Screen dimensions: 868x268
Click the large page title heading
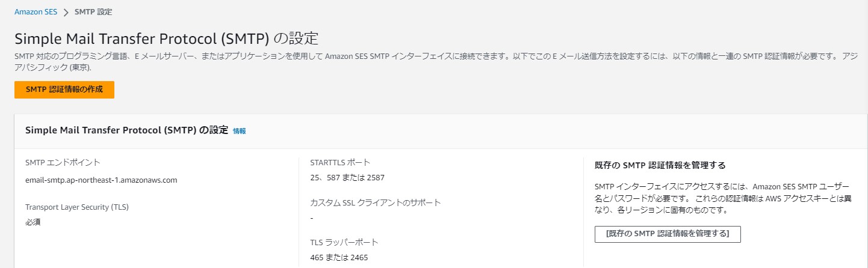[x=166, y=38]
